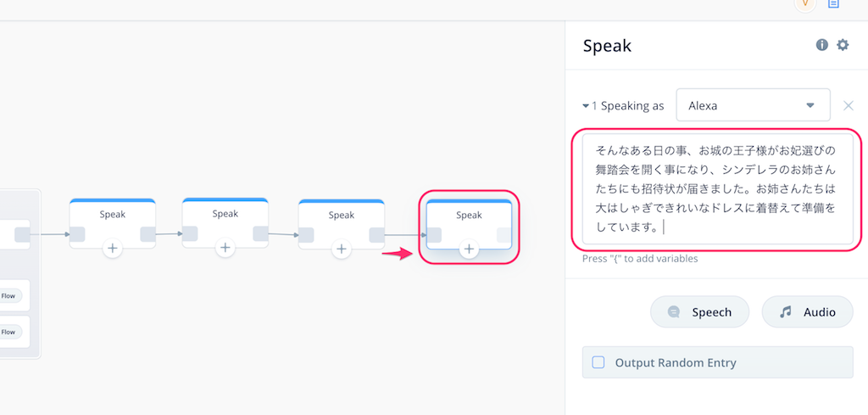Remove the Alexa speech entry with X
This screenshot has height=415, width=868.
(x=848, y=105)
